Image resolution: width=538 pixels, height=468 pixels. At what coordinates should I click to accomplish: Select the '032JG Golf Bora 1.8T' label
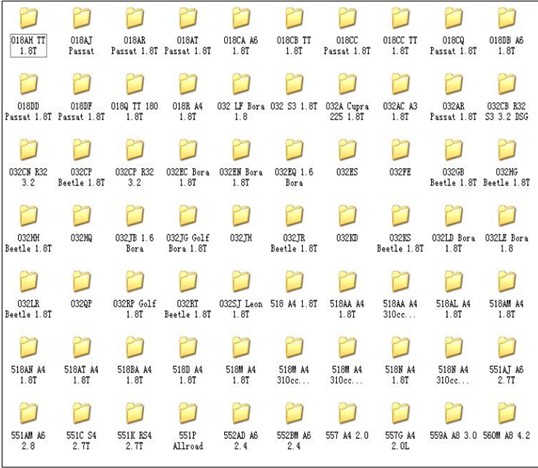(188, 243)
